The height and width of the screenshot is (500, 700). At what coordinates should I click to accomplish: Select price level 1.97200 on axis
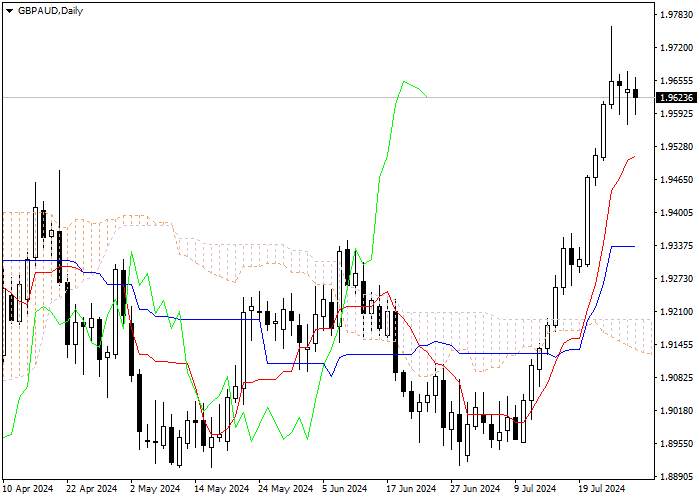click(x=676, y=48)
